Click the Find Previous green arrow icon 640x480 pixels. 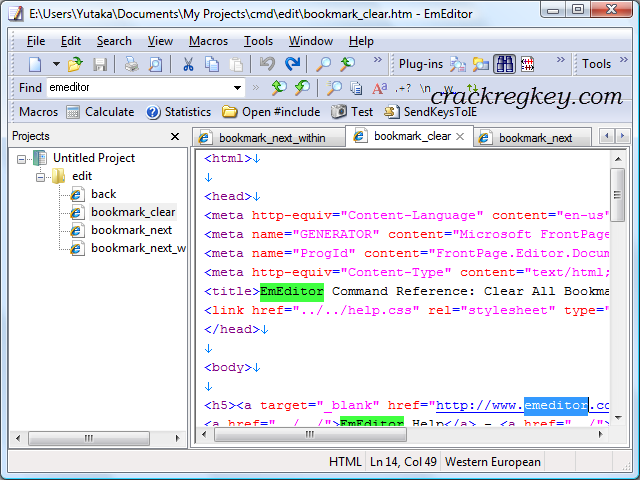pos(302,87)
